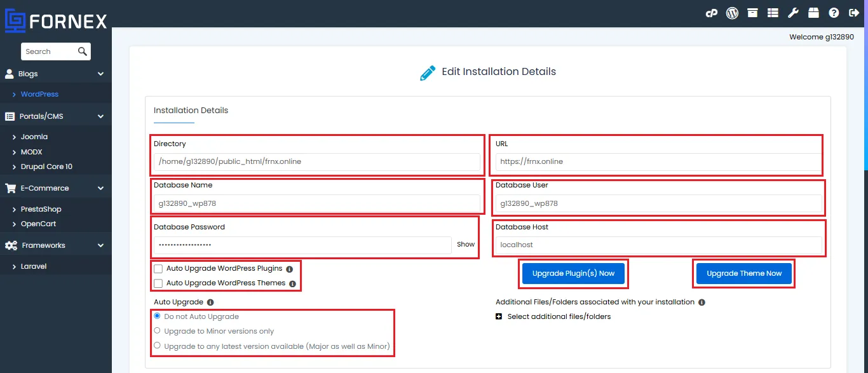The height and width of the screenshot is (373, 868).
Task: Open the task list rows icon
Action: [x=773, y=13]
